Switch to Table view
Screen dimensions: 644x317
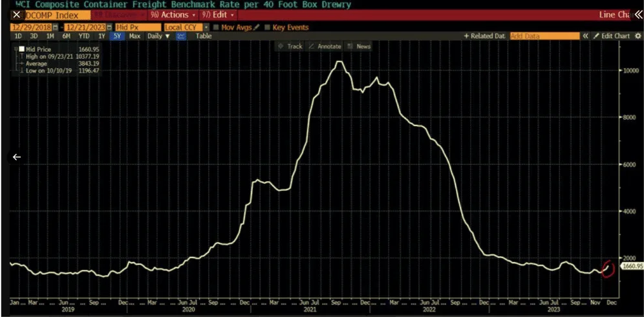(x=204, y=36)
